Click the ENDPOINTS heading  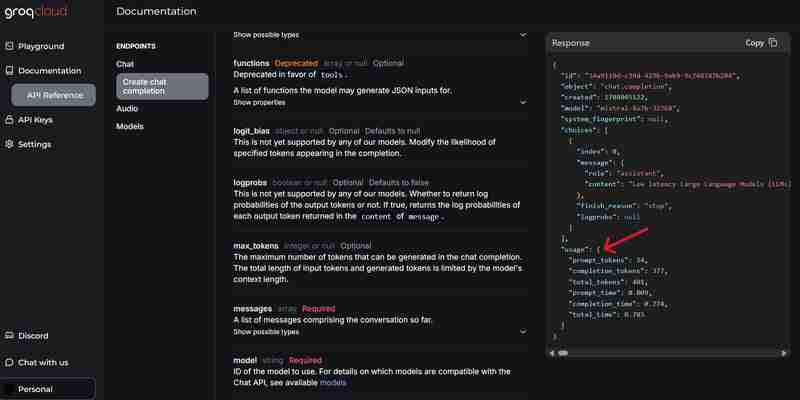coord(136,46)
